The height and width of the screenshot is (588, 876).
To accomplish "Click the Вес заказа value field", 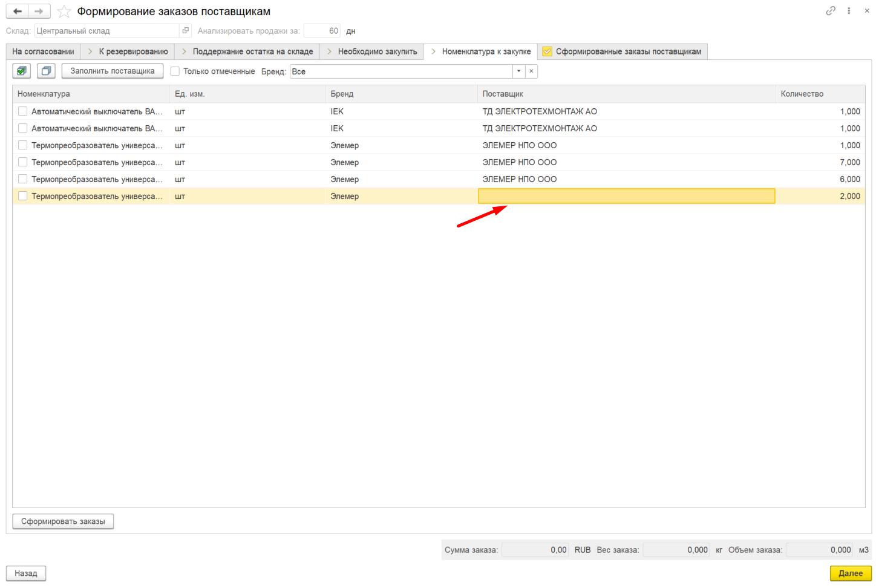I will (x=676, y=550).
